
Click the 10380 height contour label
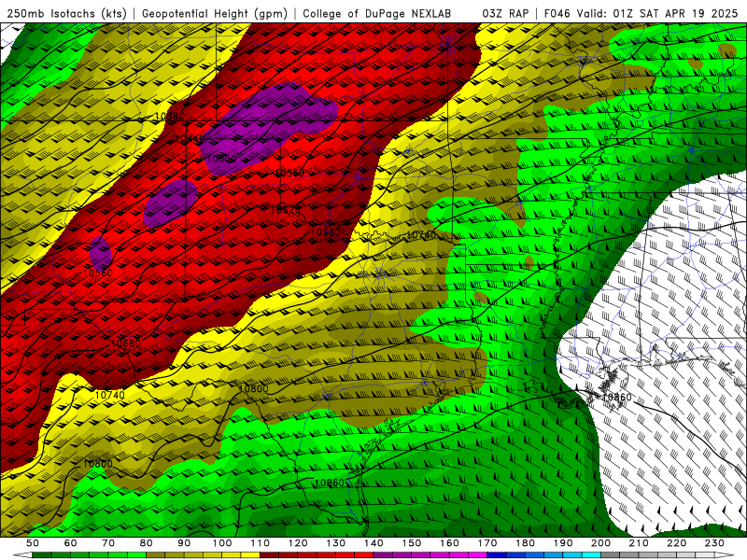point(170,116)
